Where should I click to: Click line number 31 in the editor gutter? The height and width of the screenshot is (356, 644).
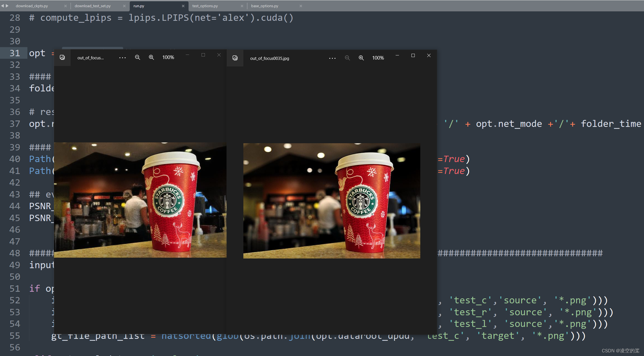click(15, 53)
